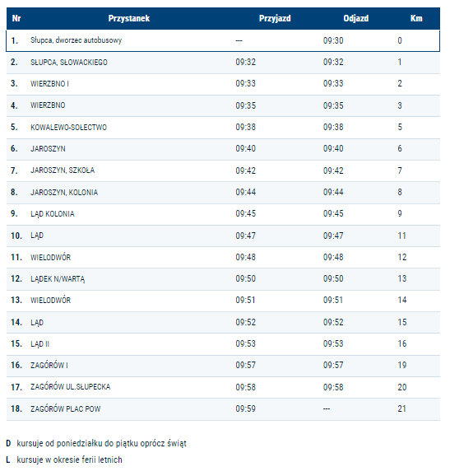Open the LĄDEK N/WARTĄ stop
The image size is (450, 476).
coord(58,278)
